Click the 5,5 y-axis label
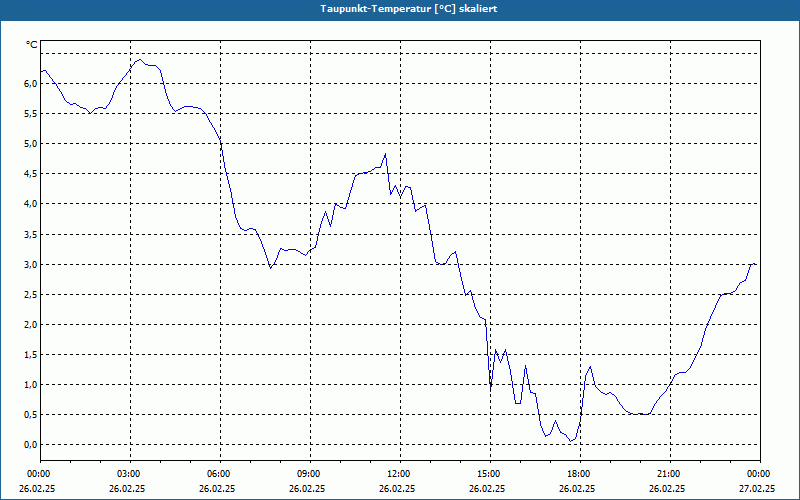This screenshot has height=500, width=800. [x=31, y=114]
